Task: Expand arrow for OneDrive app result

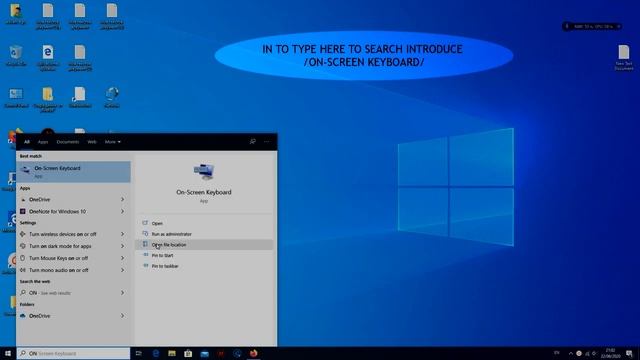Action: pyautogui.click(x=122, y=200)
